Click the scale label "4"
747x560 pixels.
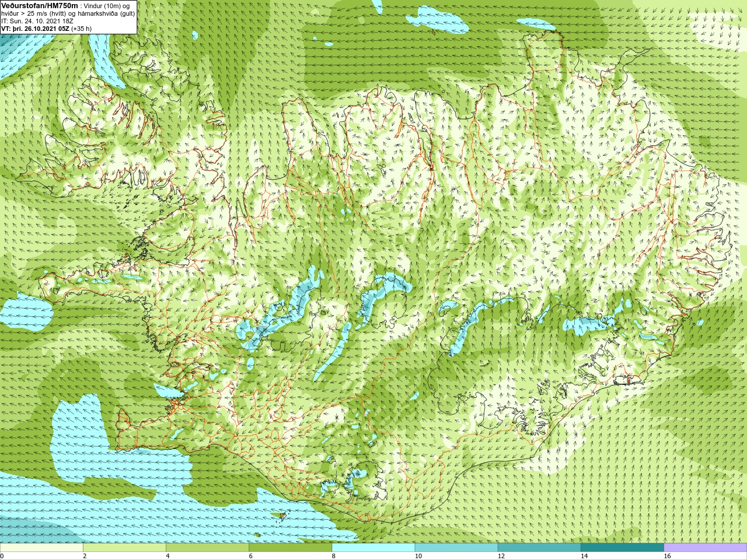point(167,556)
